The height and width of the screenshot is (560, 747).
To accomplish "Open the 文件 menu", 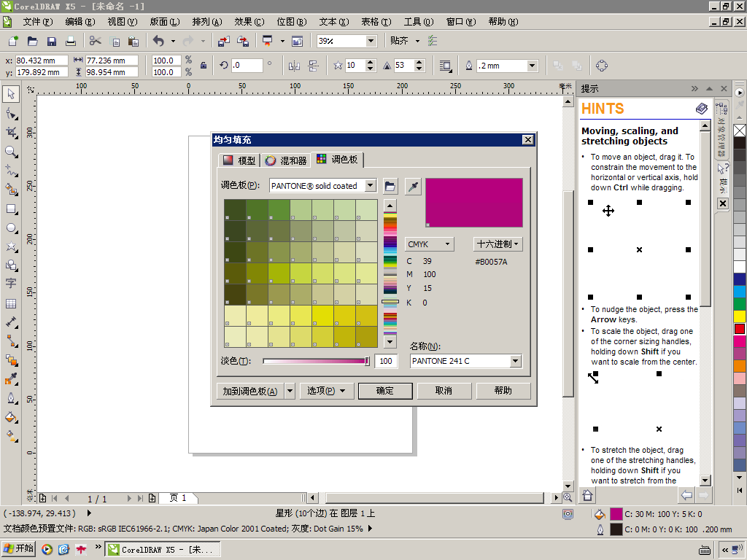I will click(38, 22).
